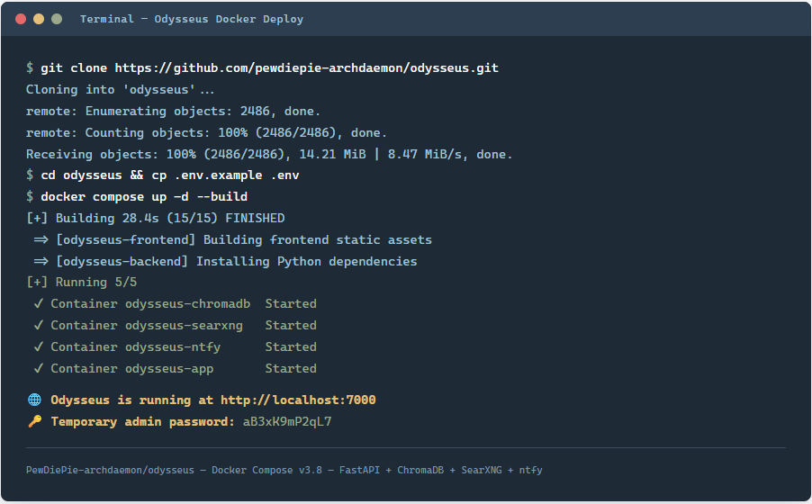The width and height of the screenshot is (812, 504).
Task: Click the yellow minimize window dot
Action: coord(39,19)
